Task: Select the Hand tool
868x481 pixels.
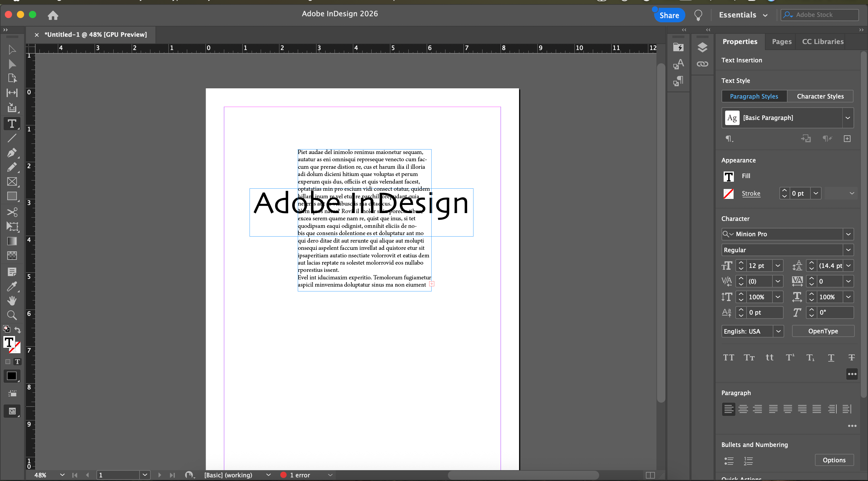Action: [12, 300]
